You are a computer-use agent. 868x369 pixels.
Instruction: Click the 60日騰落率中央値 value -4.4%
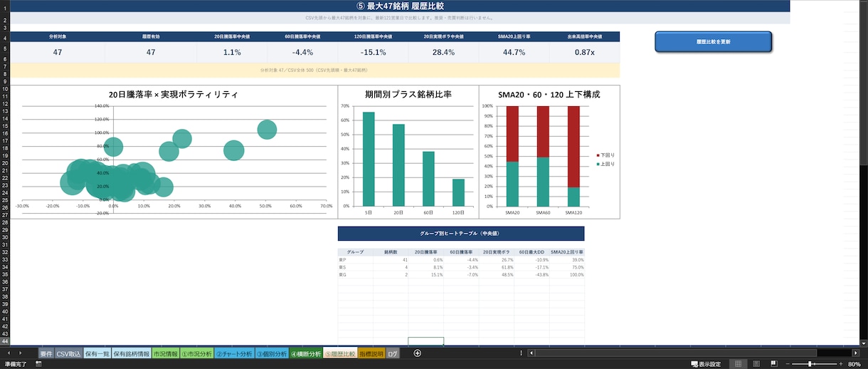point(302,53)
